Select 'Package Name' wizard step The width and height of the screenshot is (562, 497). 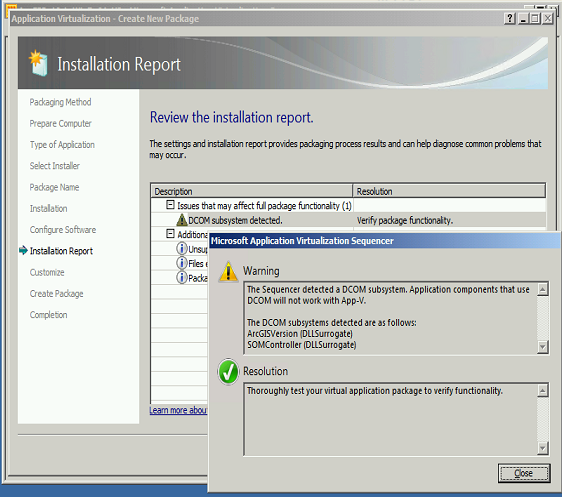[54, 187]
